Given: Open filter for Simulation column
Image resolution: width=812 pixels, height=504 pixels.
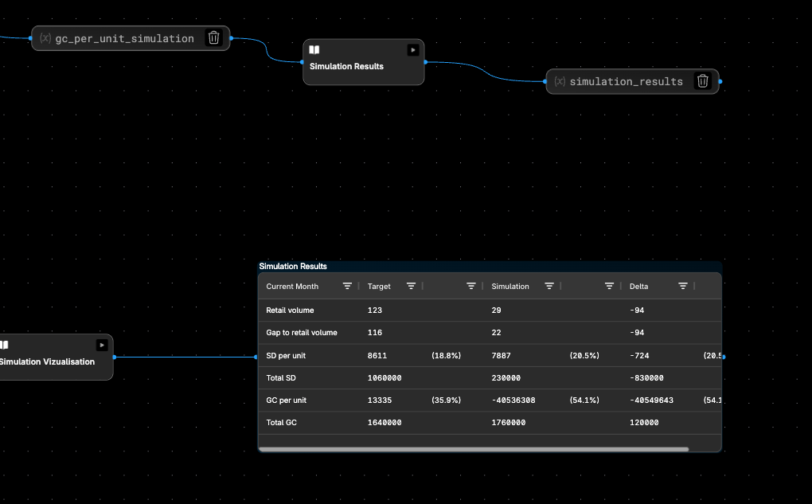Looking at the screenshot, I should (549, 286).
